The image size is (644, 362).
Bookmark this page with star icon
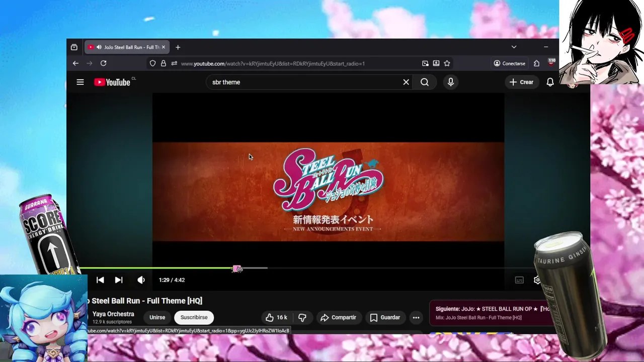447,63
